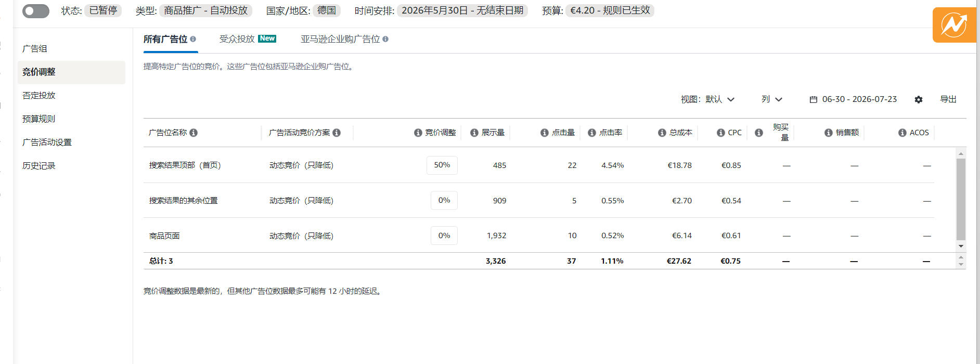Open the 列 columns dropdown

coord(772,99)
